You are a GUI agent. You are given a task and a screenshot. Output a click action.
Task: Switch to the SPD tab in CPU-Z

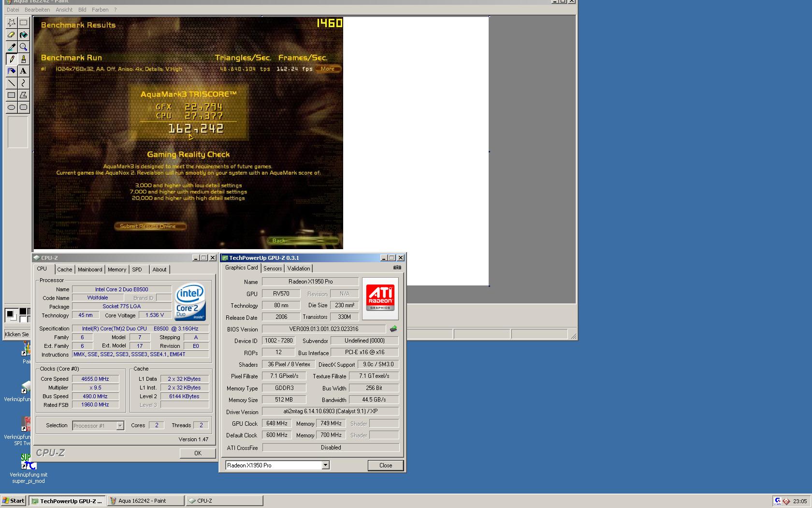137,269
